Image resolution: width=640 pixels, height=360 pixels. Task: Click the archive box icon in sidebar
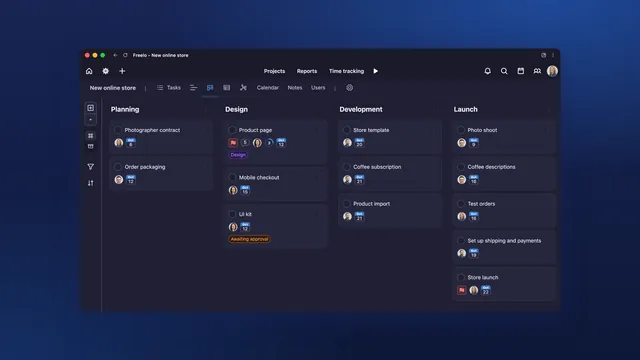pyautogui.click(x=91, y=147)
